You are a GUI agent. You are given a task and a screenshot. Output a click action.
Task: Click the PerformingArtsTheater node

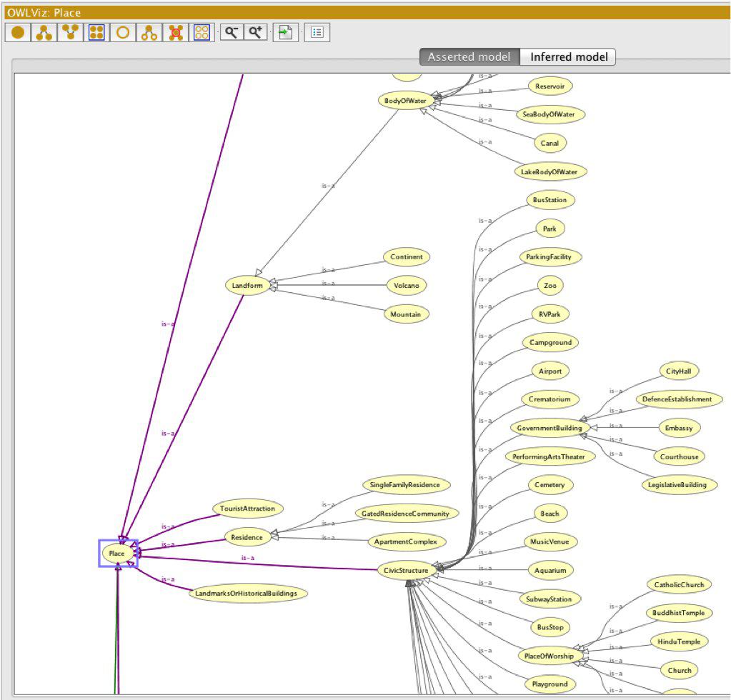click(x=550, y=456)
